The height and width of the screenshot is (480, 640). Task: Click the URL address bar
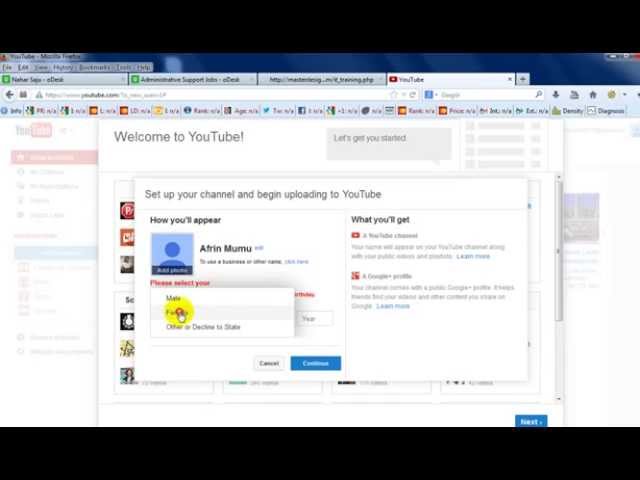(216, 95)
